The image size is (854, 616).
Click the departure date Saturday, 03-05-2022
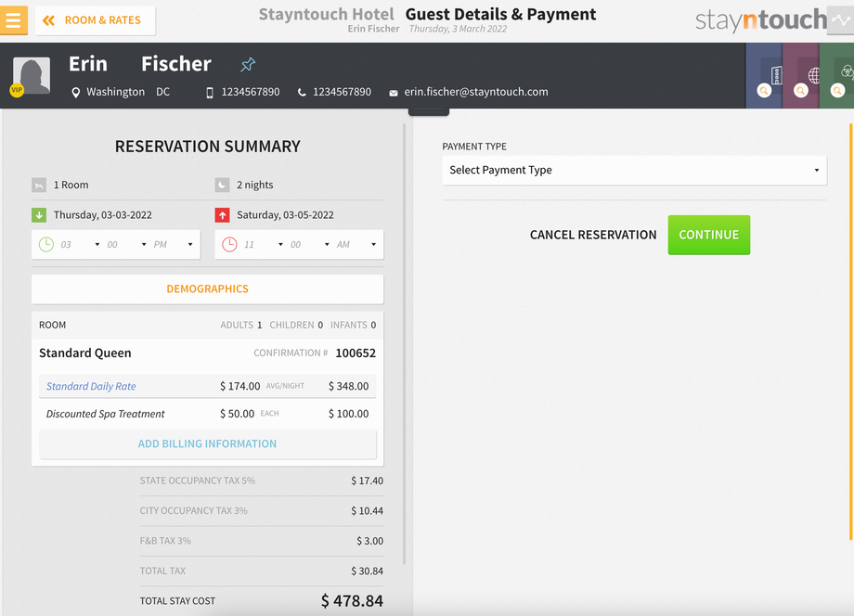click(285, 215)
